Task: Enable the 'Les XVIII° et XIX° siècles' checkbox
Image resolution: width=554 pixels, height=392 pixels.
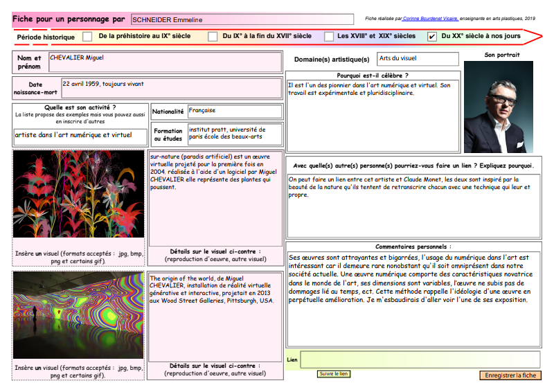Action: coord(330,36)
